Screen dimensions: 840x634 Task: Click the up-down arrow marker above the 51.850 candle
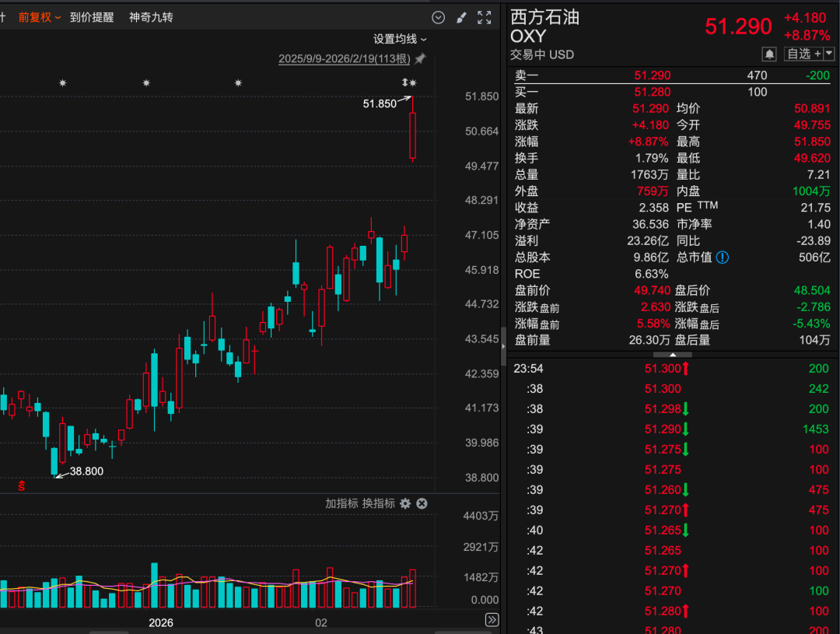[x=405, y=82]
